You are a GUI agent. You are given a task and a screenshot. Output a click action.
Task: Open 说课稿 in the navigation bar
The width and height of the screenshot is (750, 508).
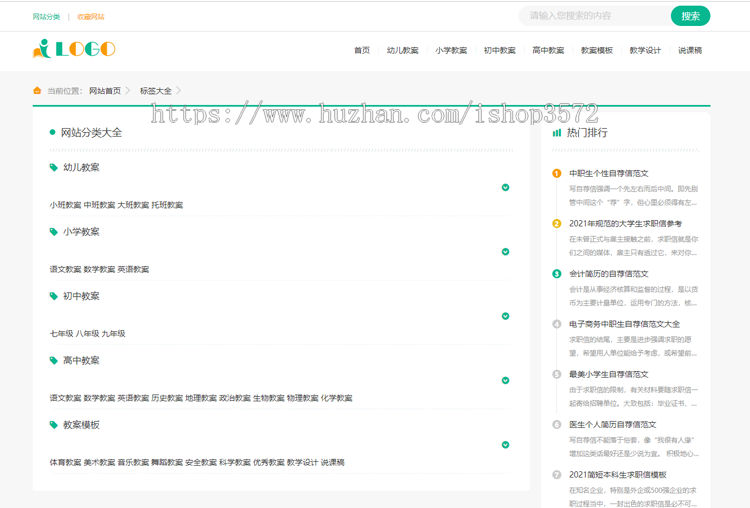(x=690, y=50)
